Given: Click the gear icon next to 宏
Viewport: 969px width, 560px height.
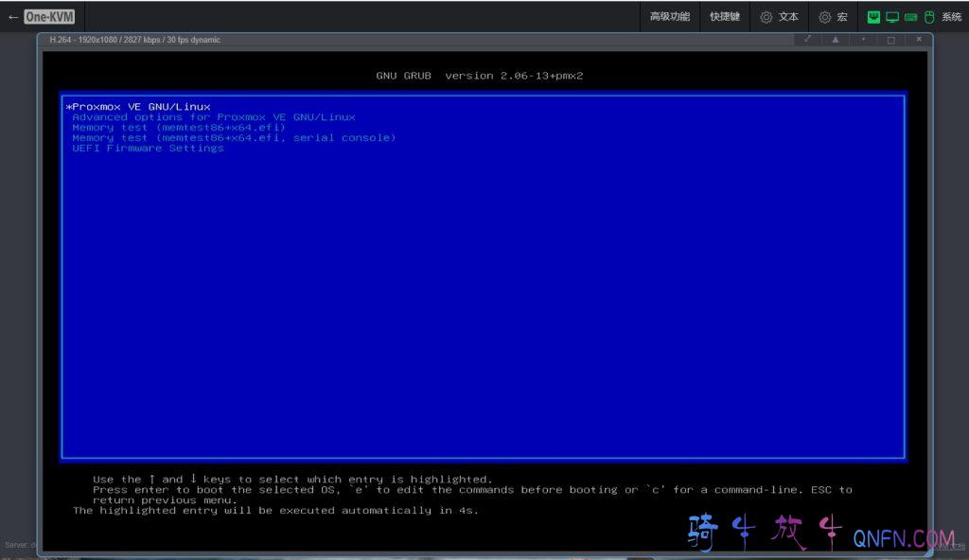Looking at the screenshot, I should coord(824,17).
